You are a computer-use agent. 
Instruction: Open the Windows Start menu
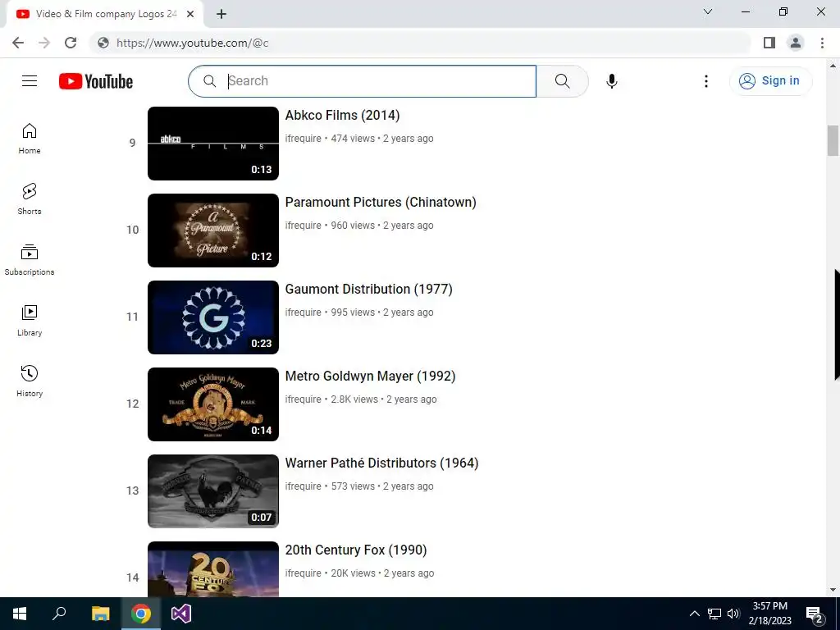click(20, 614)
